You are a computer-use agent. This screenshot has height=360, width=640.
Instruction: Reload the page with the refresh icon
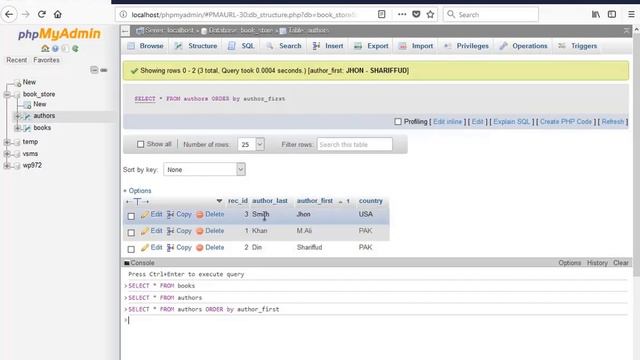pos(41,14)
